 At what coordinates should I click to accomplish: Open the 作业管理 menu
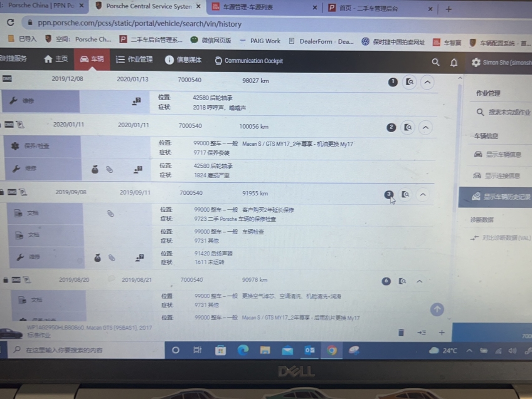(x=134, y=60)
